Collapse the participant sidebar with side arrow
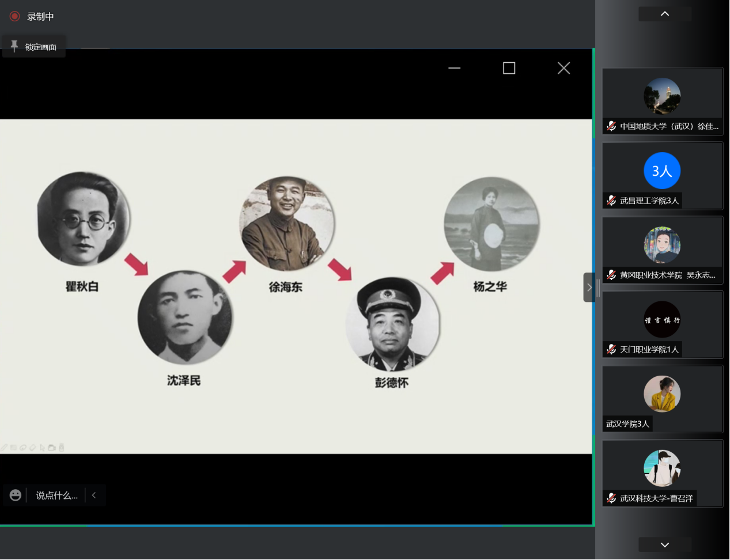730x560 pixels. coord(589,287)
